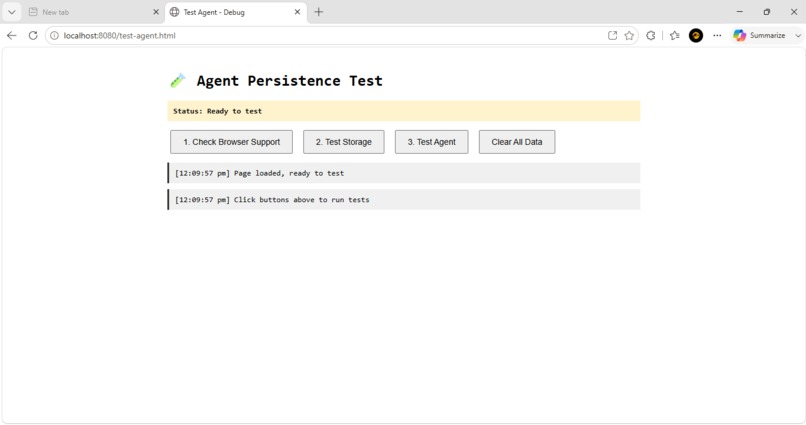Image resolution: width=806 pixels, height=425 pixels.
Task: Click the Clear All Data button
Action: [517, 142]
